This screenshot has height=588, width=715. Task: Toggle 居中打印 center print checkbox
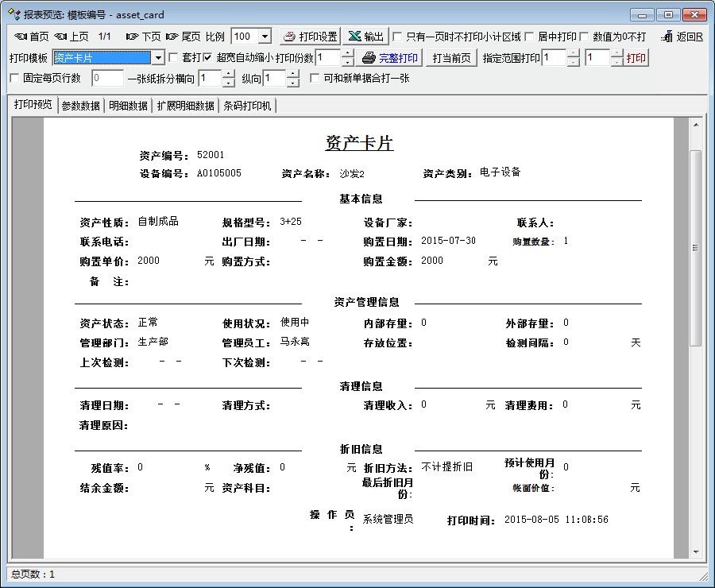click(530, 37)
